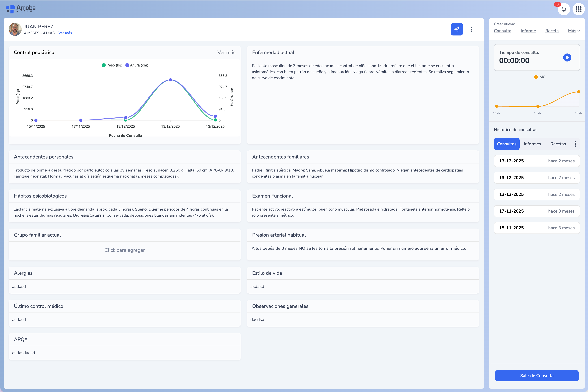
Task: Expand patient details with Ver más link
Action: [65, 33]
